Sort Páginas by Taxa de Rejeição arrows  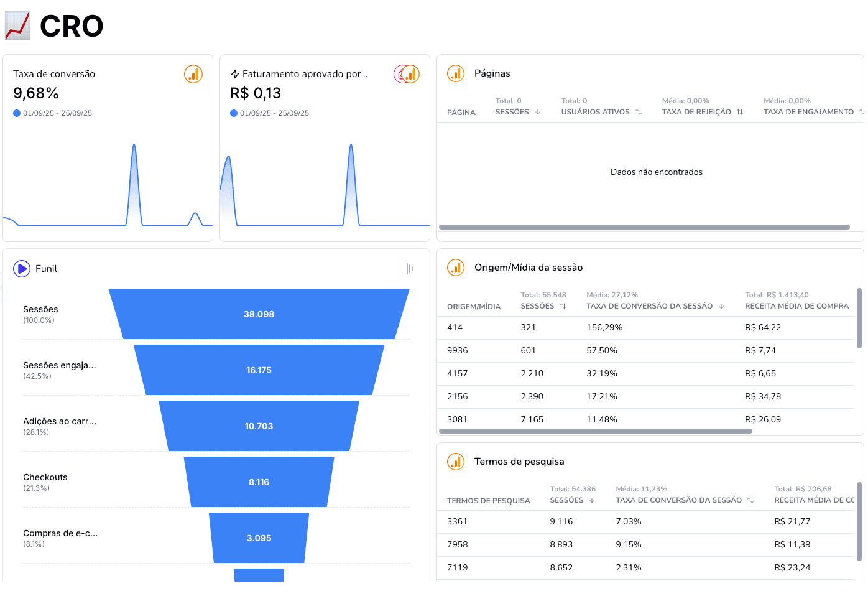pos(740,112)
